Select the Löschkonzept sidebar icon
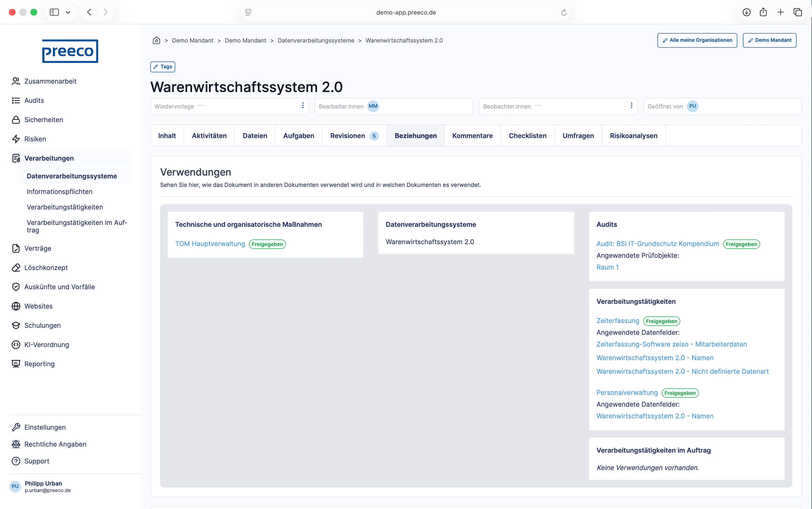 tap(16, 268)
